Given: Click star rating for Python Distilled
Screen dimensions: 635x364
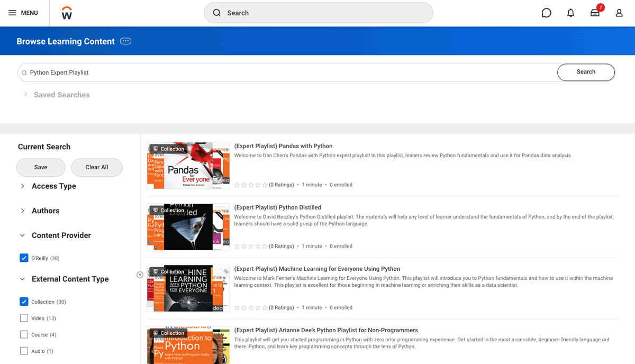Looking at the screenshot, I should coord(251,246).
